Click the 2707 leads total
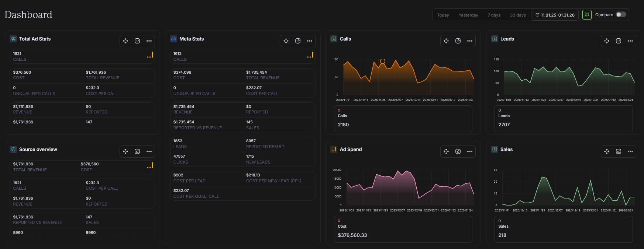This screenshot has height=249, width=644. coord(504,124)
